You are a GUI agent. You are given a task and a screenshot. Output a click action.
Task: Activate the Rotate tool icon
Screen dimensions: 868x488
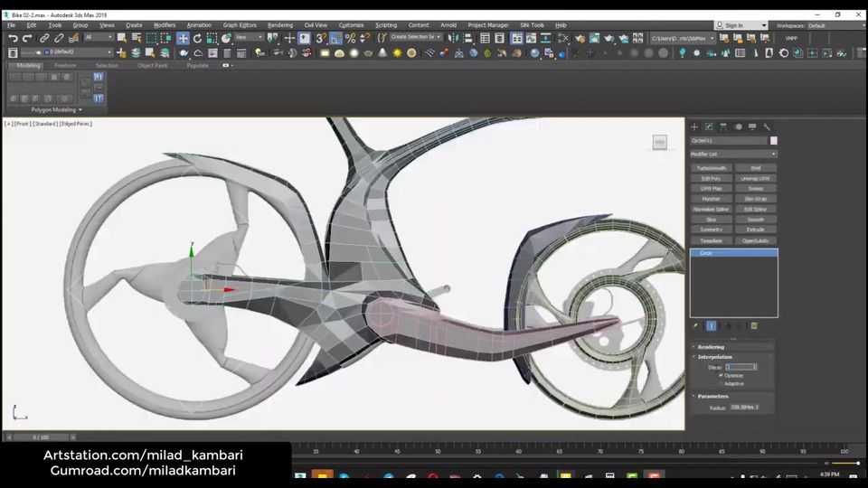pos(197,38)
